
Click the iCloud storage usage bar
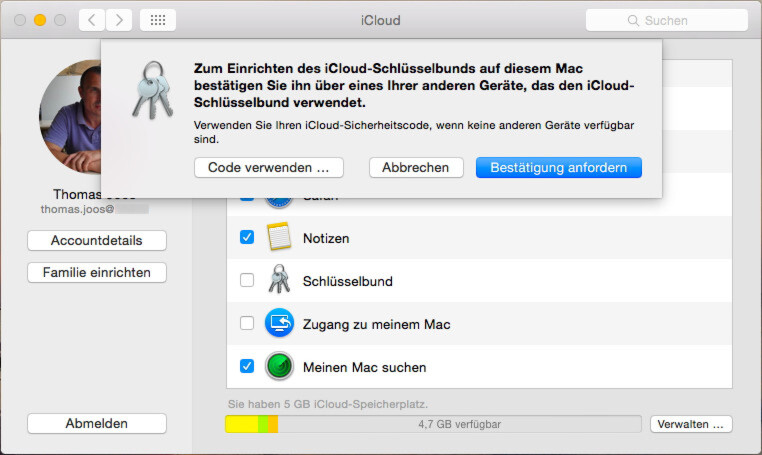(433, 424)
